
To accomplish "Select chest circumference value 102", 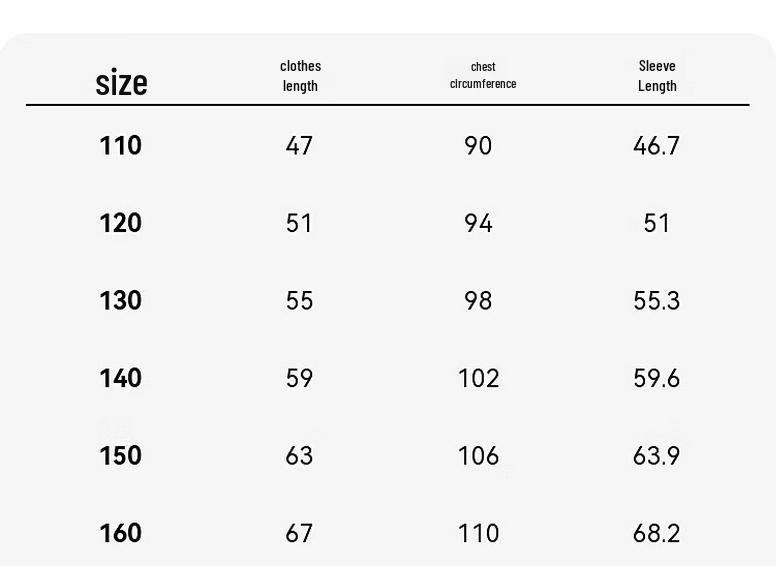I will click(478, 378).
